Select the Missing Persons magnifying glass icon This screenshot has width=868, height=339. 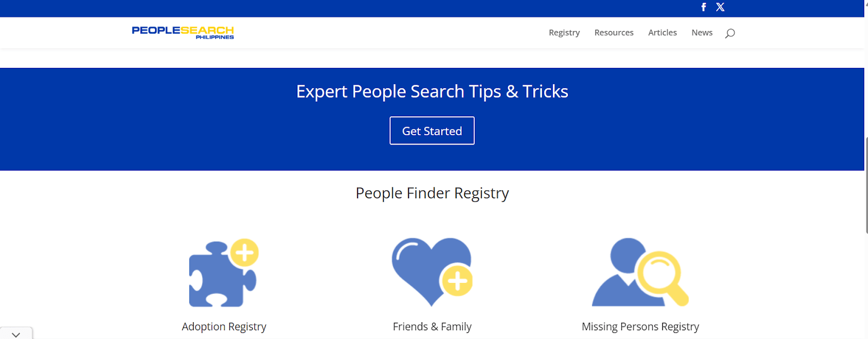pyautogui.click(x=640, y=272)
